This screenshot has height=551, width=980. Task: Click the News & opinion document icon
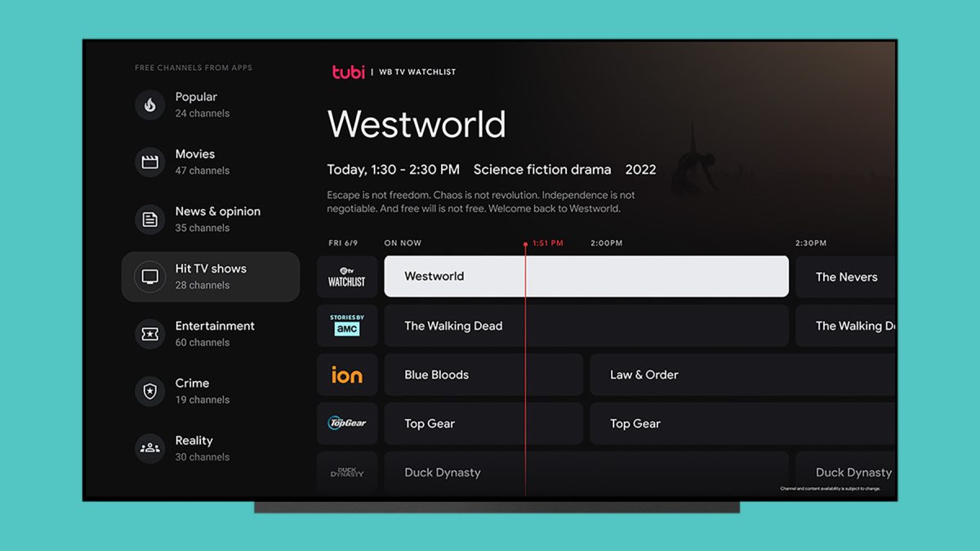click(x=149, y=220)
